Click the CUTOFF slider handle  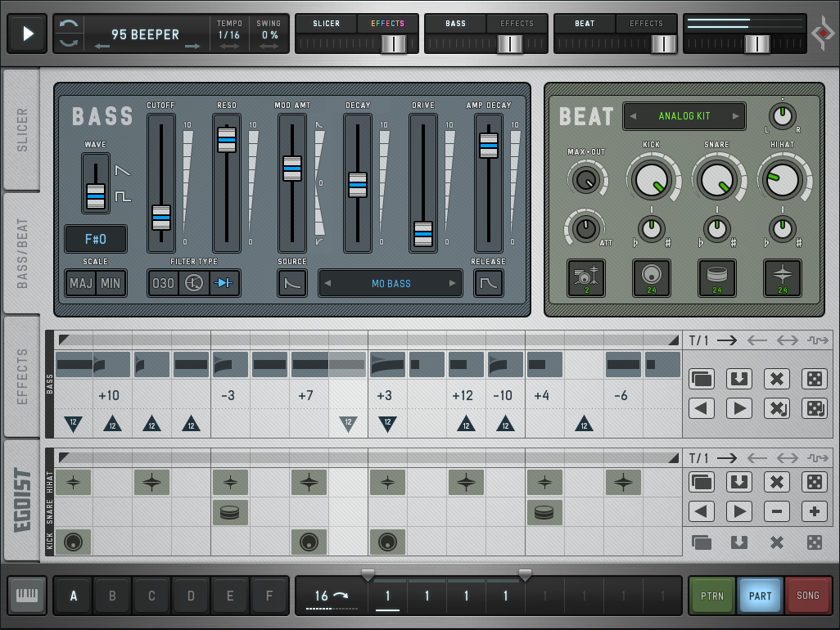point(161,217)
